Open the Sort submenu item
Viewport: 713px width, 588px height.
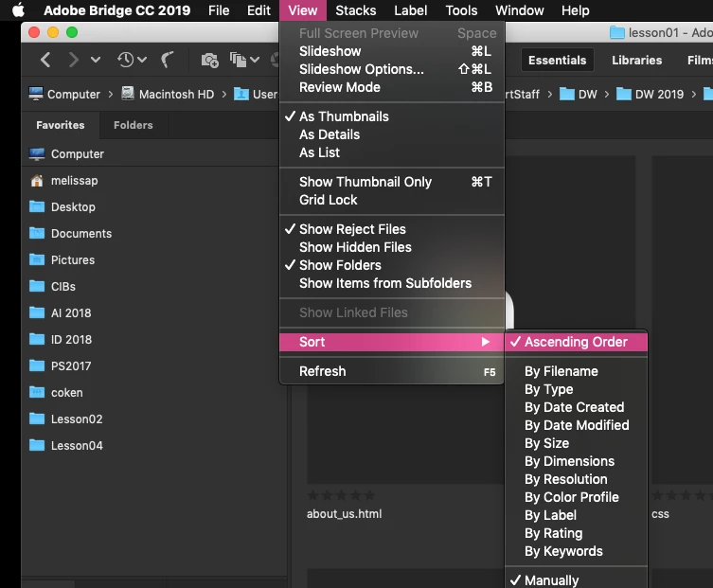(x=392, y=342)
